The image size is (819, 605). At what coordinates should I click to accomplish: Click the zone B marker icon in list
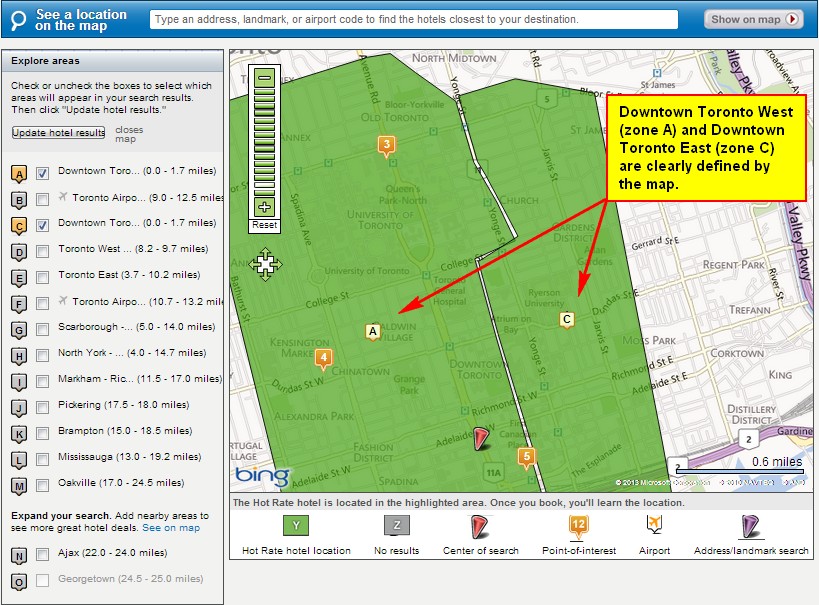click(19, 200)
